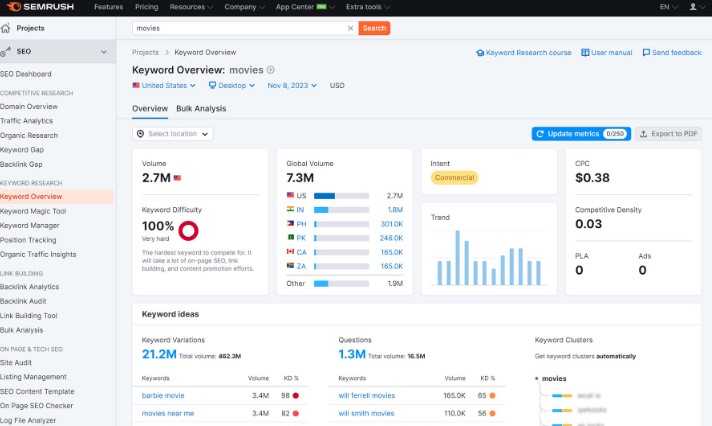The height and width of the screenshot is (426, 712).
Task: Click the India flag in Global Volume
Action: click(290, 209)
